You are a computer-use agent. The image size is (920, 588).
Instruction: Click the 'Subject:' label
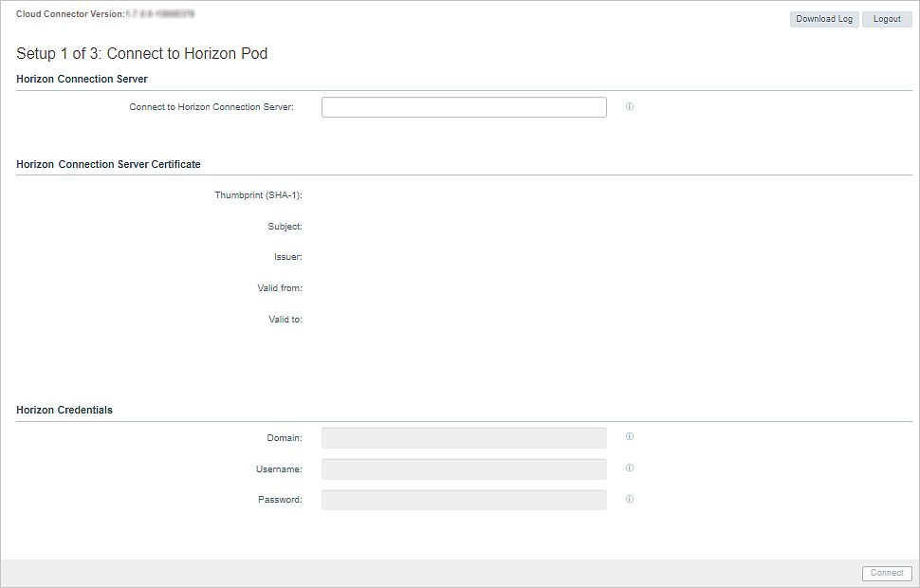(285, 227)
